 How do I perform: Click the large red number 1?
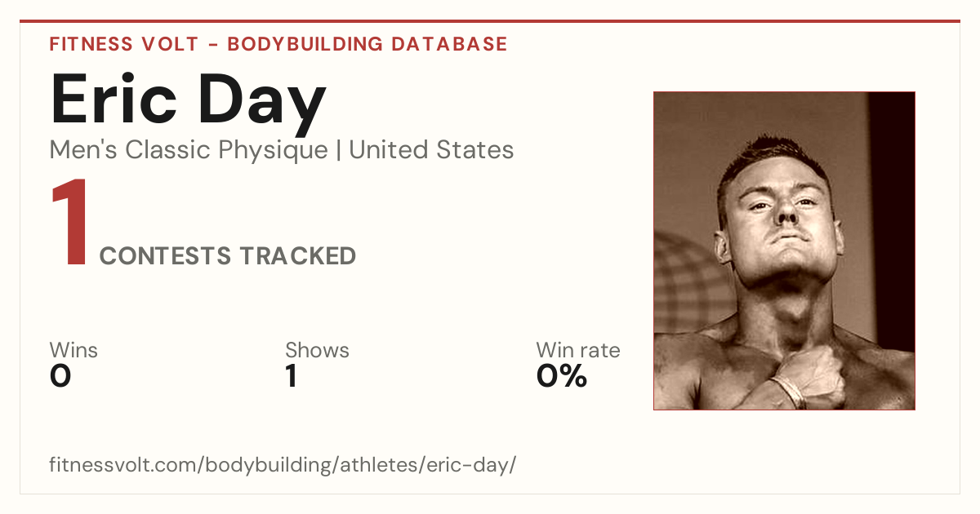pyautogui.click(x=69, y=224)
